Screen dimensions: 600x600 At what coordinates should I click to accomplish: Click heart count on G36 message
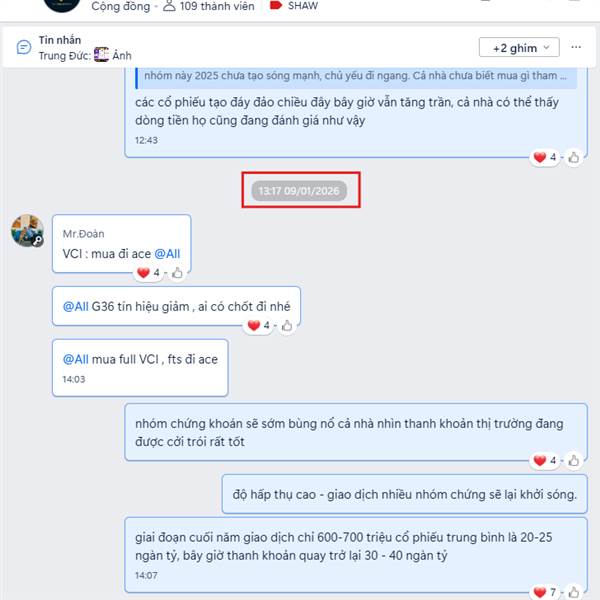pyautogui.click(x=259, y=326)
